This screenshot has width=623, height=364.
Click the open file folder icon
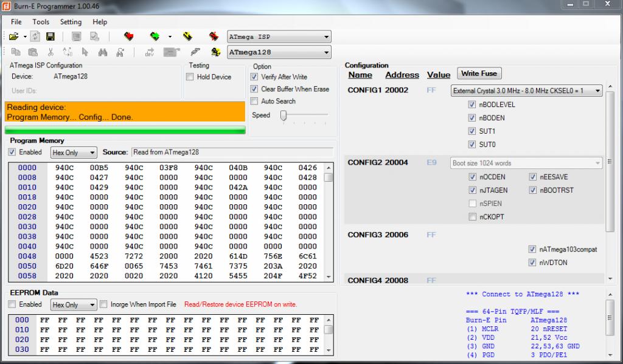click(13, 37)
